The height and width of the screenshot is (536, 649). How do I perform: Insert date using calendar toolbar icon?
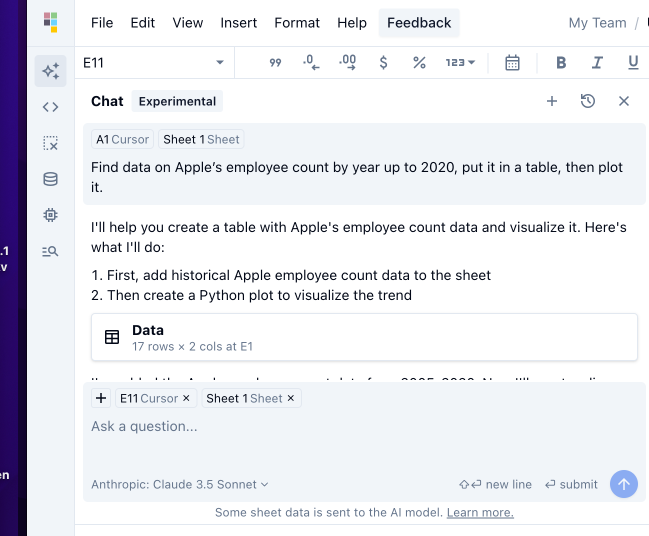pos(512,63)
